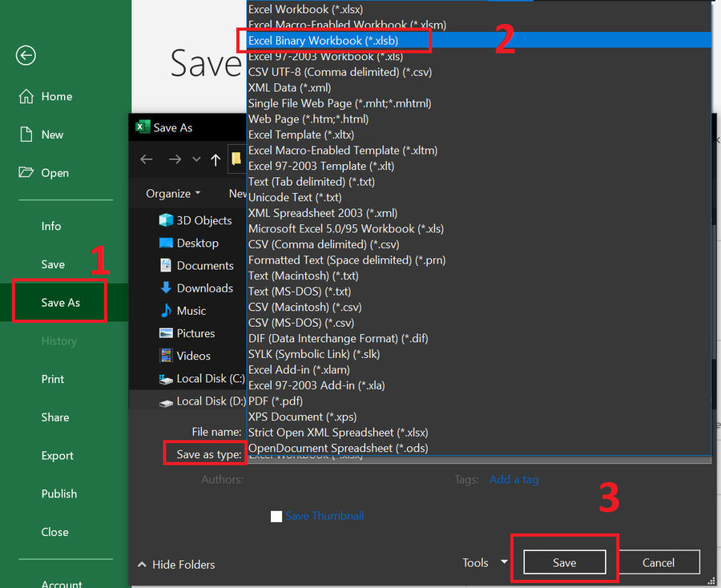Open the Tools dropdown menu
The width and height of the screenshot is (721, 588).
pyautogui.click(x=485, y=562)
